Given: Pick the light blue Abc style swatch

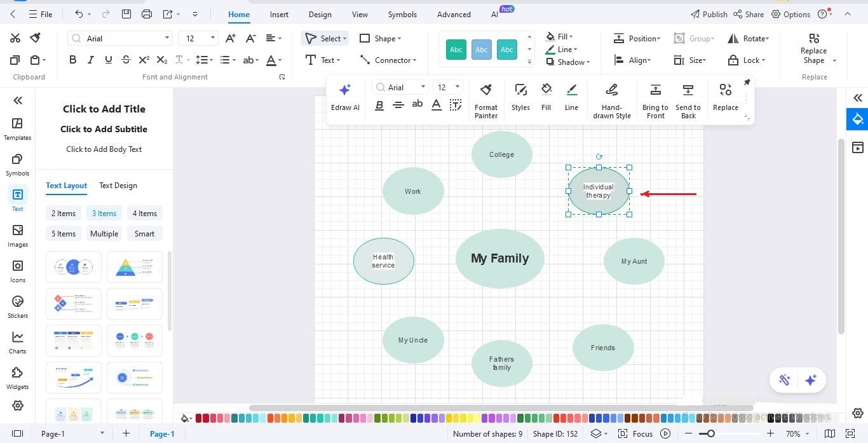Looking at the screenshot, I should coord(482,50).
